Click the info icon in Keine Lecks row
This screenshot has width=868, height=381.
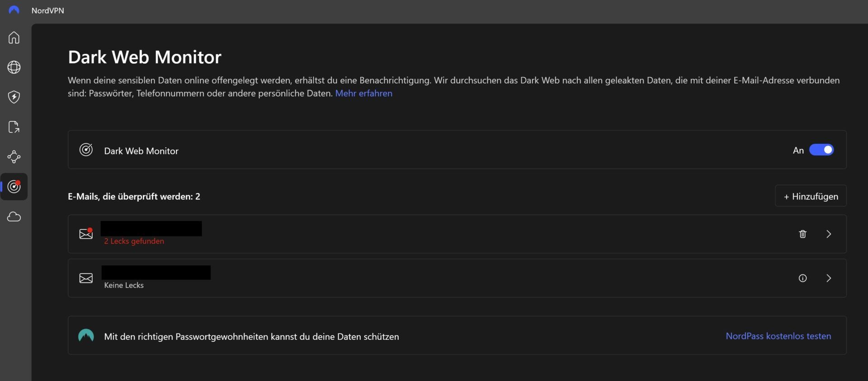pyautogui.click(x=802, y=278)
